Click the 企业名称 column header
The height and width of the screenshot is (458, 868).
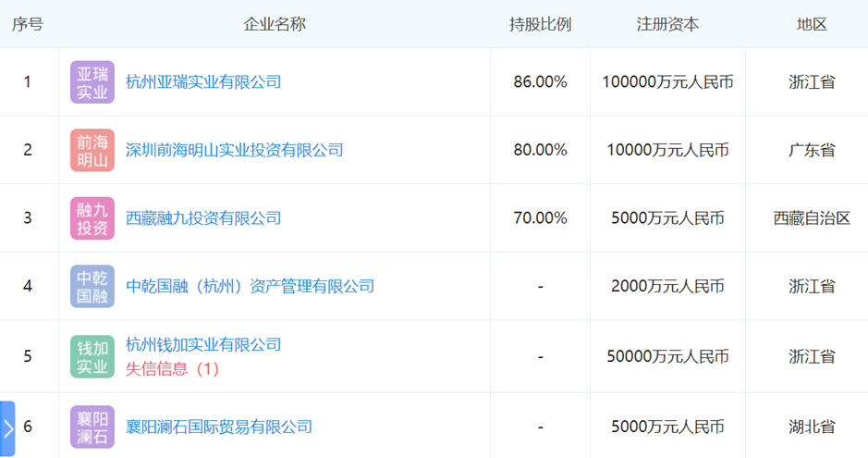pos(275,24)
